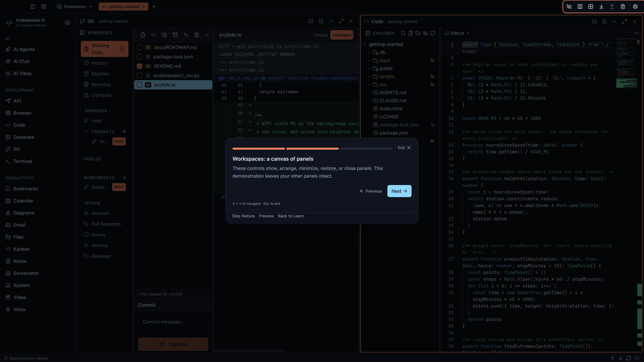Screen dimensions: 644x362
Task: Click the close-all-panels trash icon in the top toolbar
Action: tap(623, 7)
